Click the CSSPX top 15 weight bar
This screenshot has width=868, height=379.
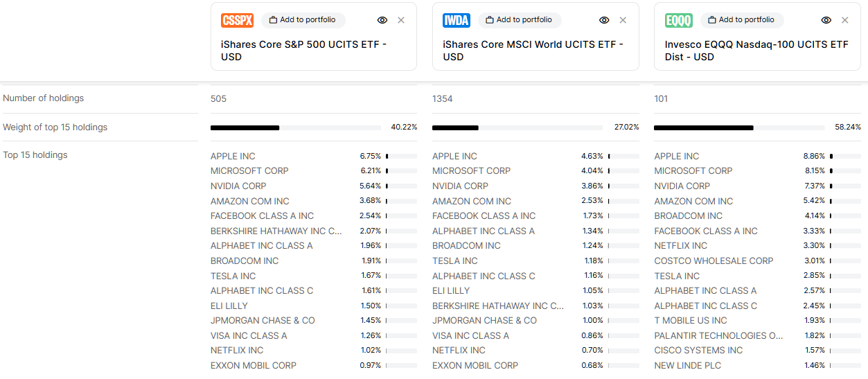[295, 127]
